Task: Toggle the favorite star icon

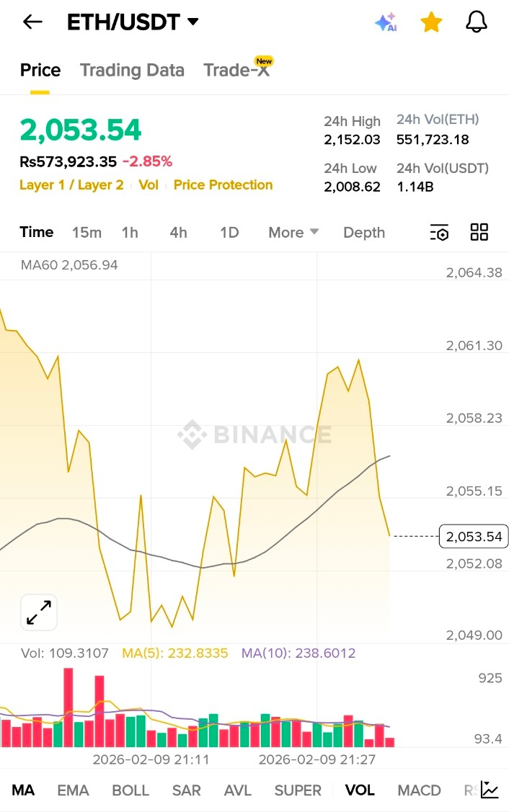Action: click(431, 22)
